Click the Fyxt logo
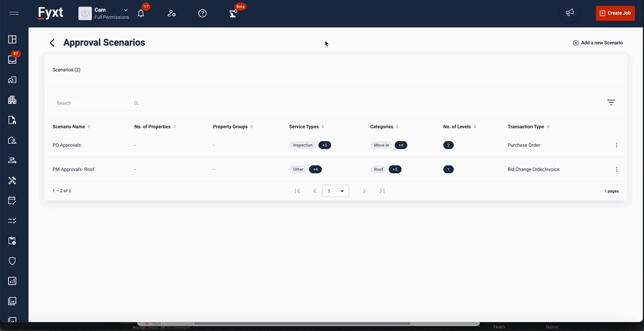This screenshot has height=331, width=644. 51,13
